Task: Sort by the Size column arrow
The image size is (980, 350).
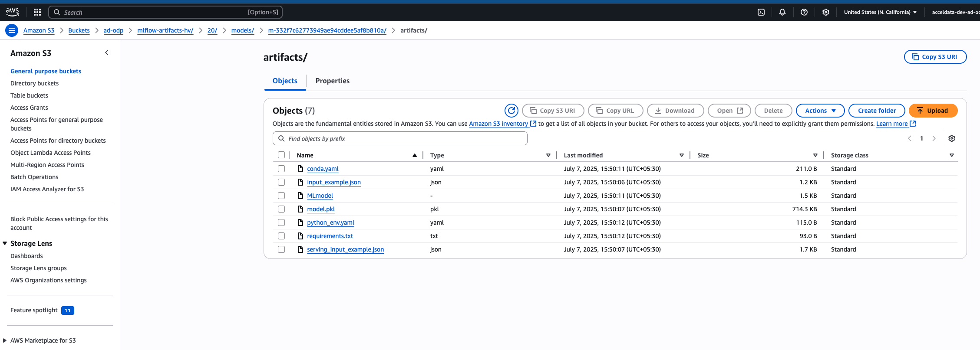Action: pyautogui.click(x=815, y=155)
